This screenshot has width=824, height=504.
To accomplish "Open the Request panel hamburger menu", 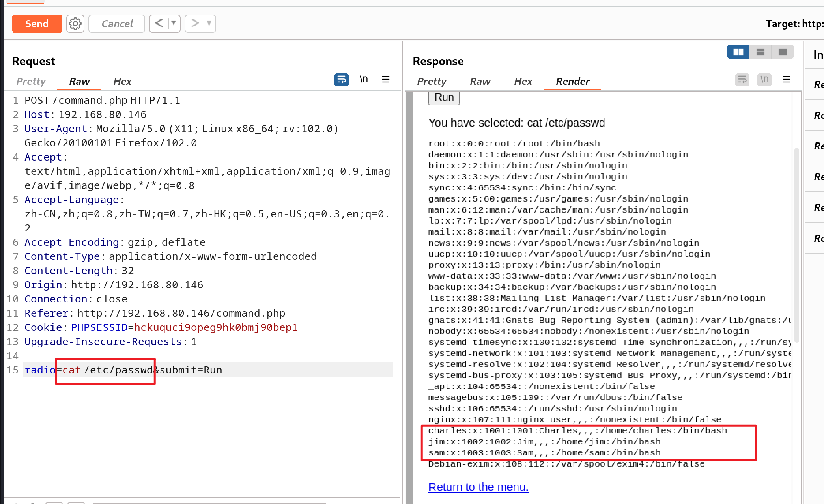I will pos(386,79).
